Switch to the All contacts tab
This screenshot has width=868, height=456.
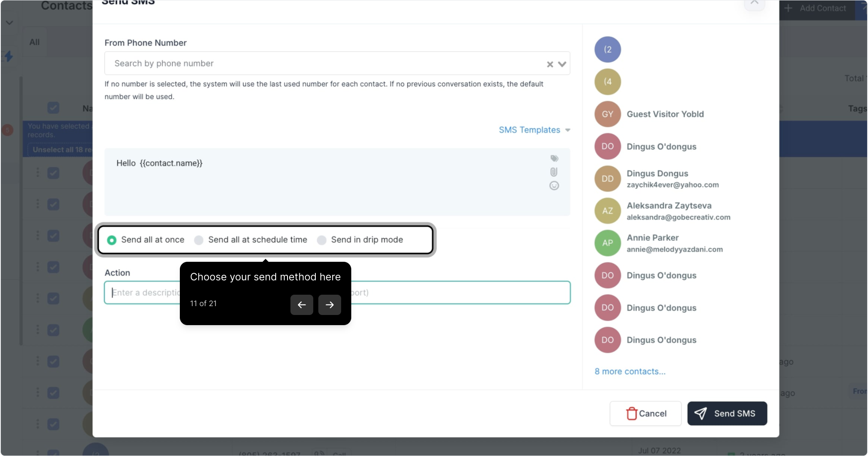tap(35, 42)
